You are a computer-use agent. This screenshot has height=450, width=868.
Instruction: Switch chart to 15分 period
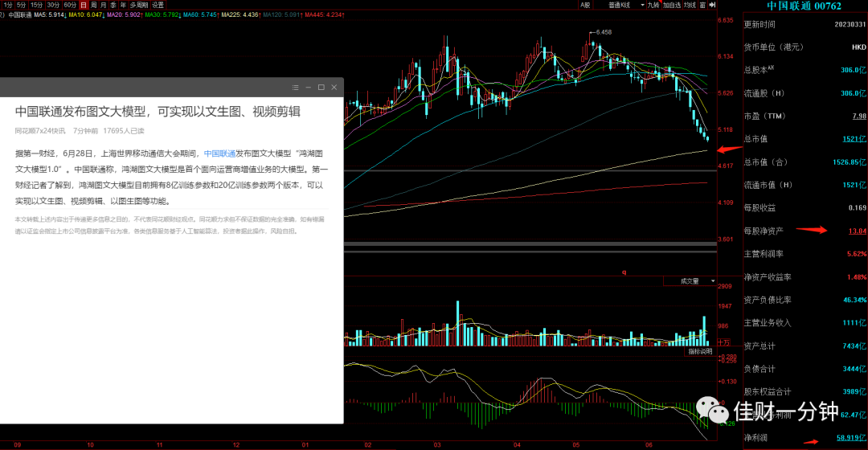pyautogui.click(x=36, y=5)
